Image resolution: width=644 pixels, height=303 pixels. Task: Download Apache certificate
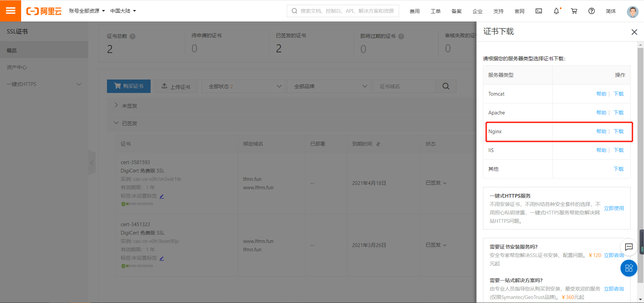coord(619,113)
